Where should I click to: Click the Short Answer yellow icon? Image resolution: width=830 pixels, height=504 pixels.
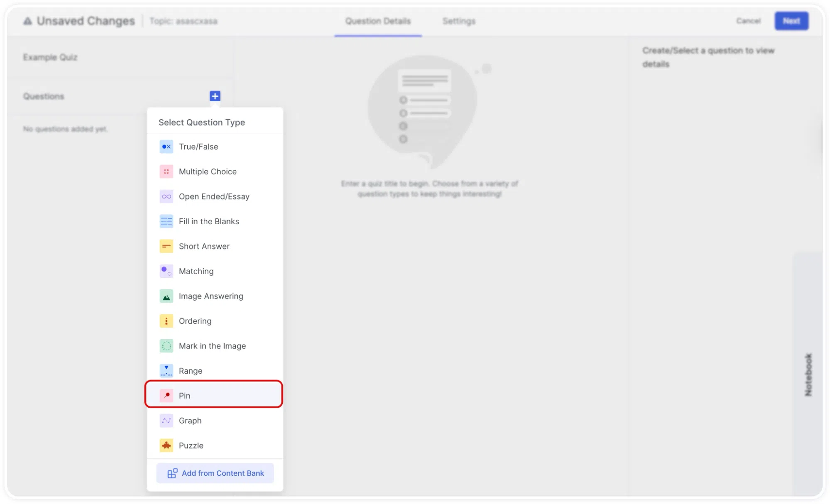click(166, 246)
